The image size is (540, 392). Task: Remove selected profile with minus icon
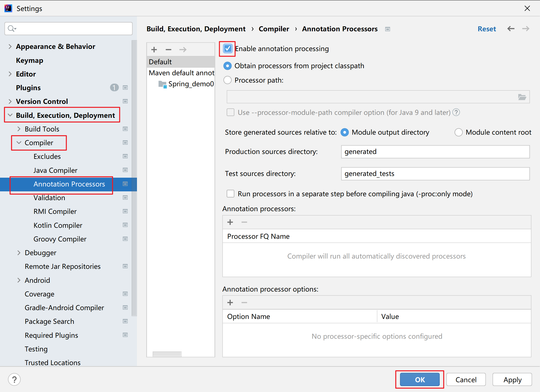(169, 50)
